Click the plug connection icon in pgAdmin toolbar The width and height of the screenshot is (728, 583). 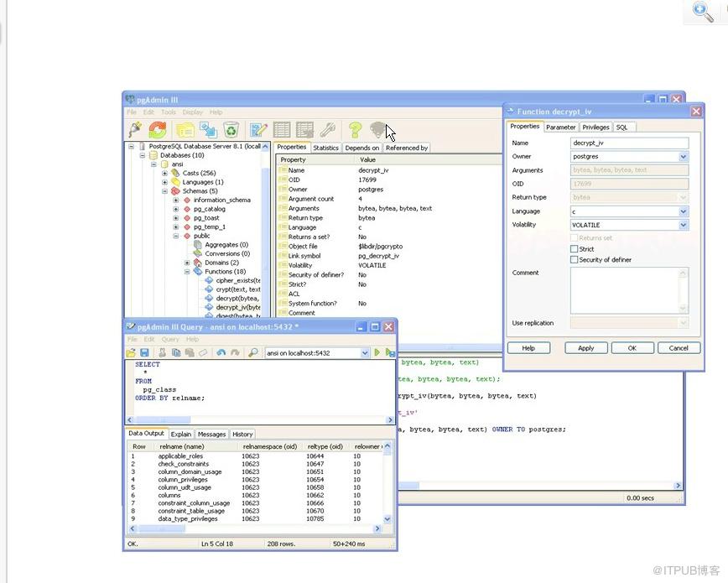(135, 129)
